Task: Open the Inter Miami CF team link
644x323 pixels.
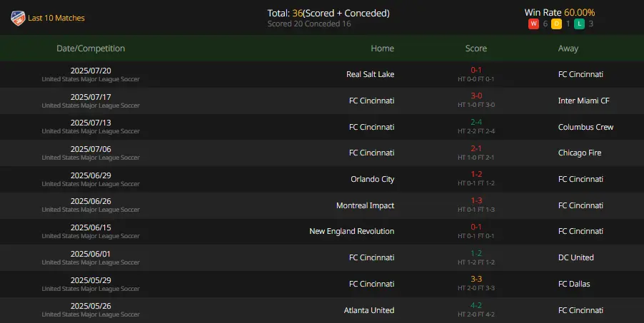Action: point(583,101)
